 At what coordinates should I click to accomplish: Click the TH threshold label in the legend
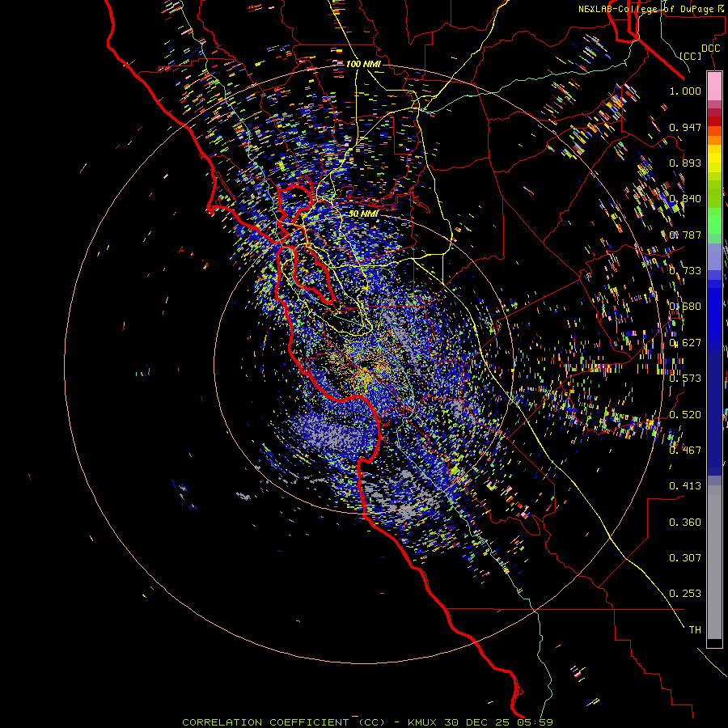tap(695, 629)
